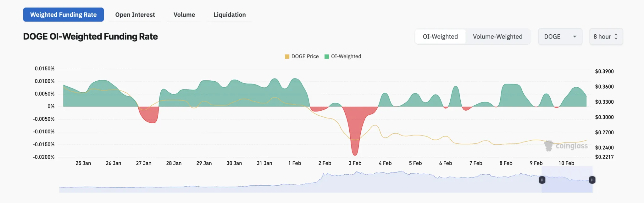
Task: Click the green OI-Weighted legend marker
Action: pyautogui.click(x=327, y=56)
